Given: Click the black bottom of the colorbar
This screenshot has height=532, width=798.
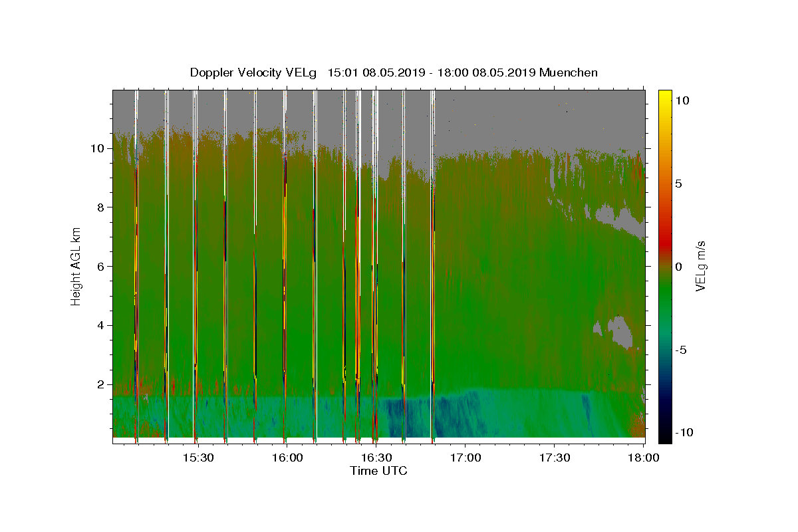Looking at the screenshot, I should point(665,436).
